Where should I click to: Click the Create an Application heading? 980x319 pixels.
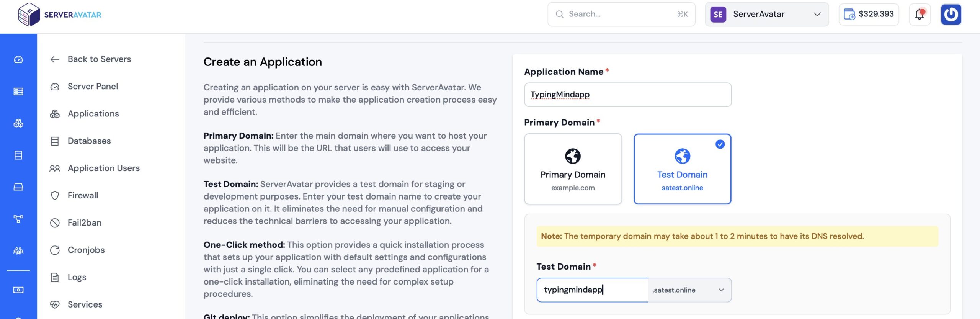263,62
